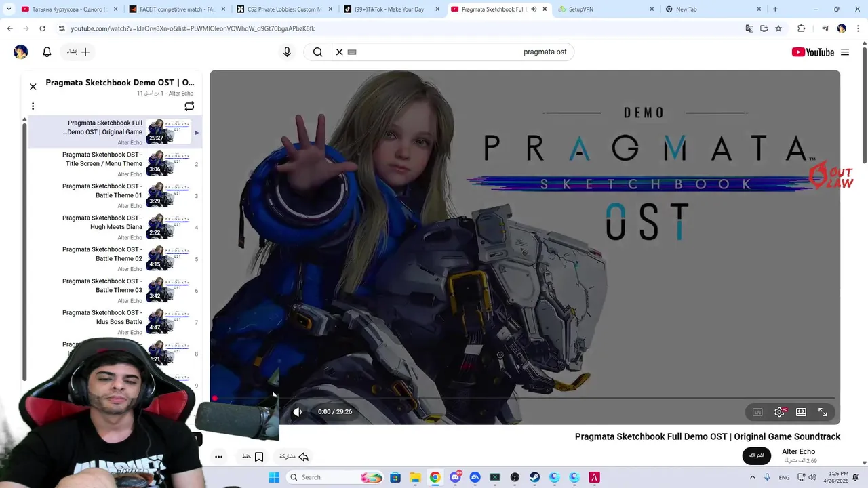Open a new browser tab
Image resolution: width=868 pixels, height=488 pixels.
point(775,9)
